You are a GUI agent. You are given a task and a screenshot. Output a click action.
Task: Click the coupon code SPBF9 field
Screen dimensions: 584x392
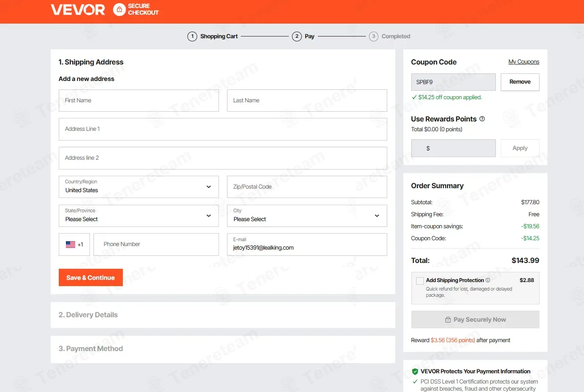coord(454,82)
